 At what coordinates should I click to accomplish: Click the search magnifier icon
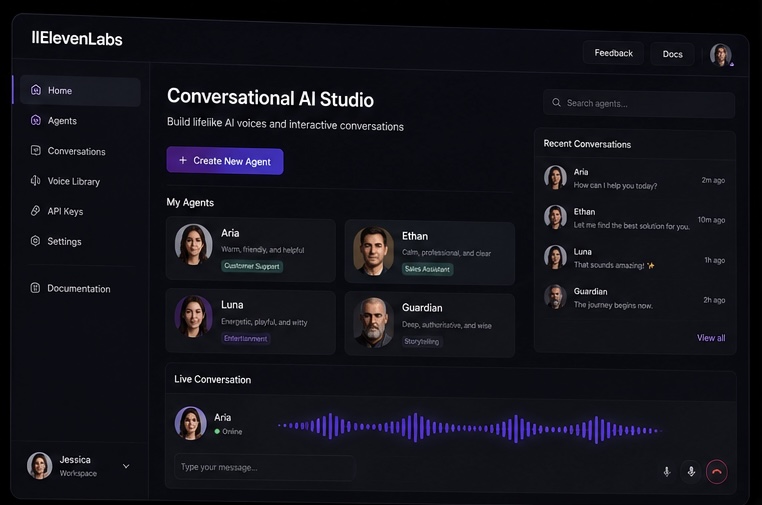coord(556,103)
